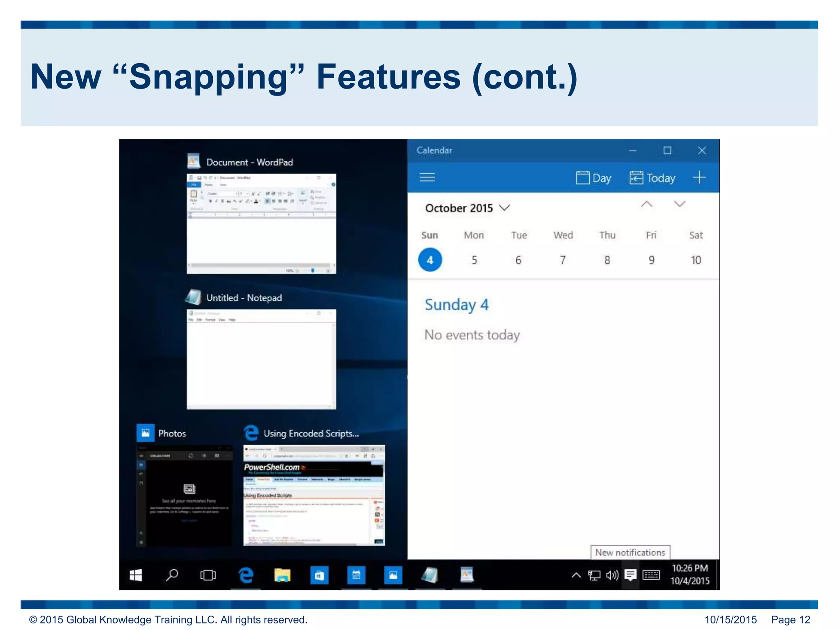Switch to Calendar app on taskbar
840x630 pixels.
pos(356,575)
